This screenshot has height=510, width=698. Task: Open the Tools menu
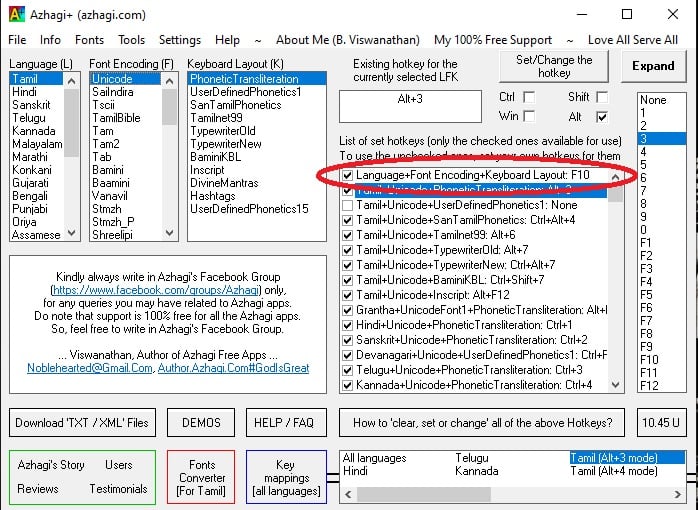[131, 40]
